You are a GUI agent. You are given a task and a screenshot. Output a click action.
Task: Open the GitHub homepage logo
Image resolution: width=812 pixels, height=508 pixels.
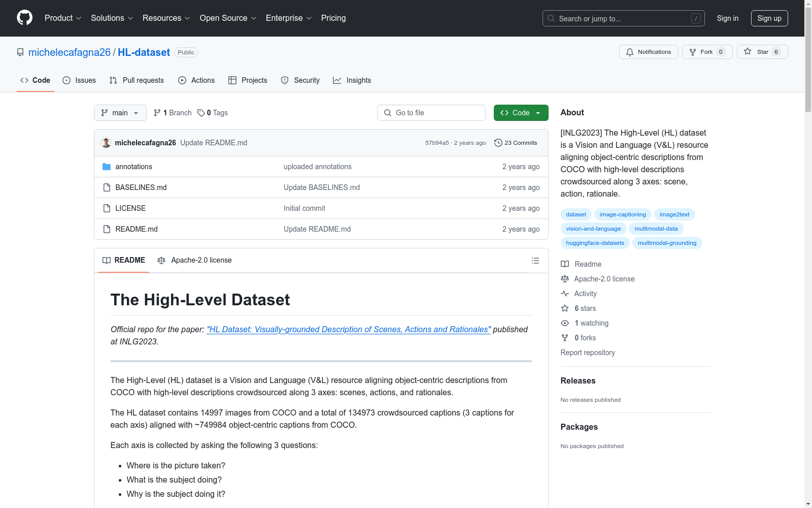pyautogui.click(x=24, y=18)
